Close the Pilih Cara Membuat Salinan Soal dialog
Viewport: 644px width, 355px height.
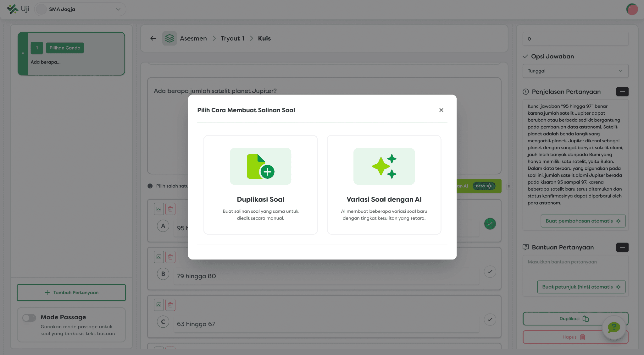tap(441, 110)
